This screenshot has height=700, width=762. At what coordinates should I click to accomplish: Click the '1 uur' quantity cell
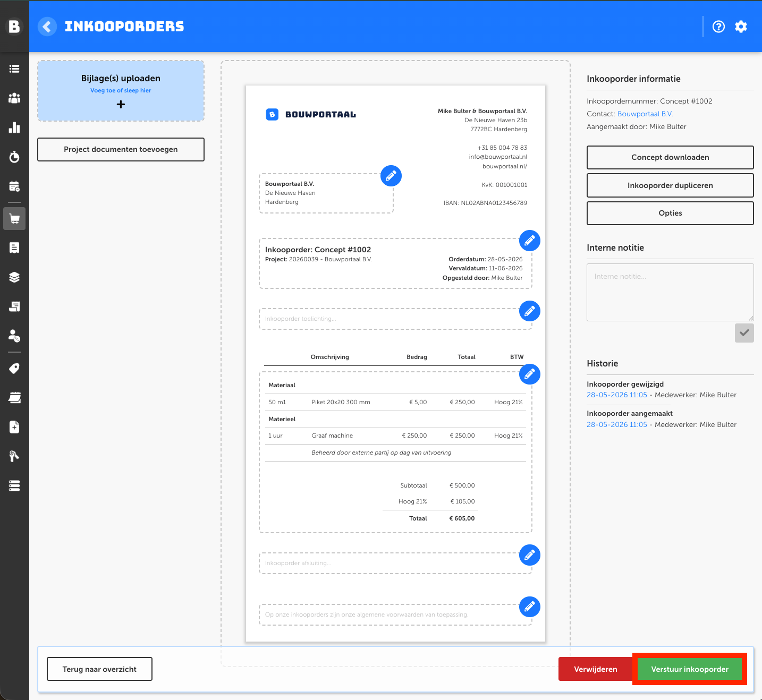[275, 436]
